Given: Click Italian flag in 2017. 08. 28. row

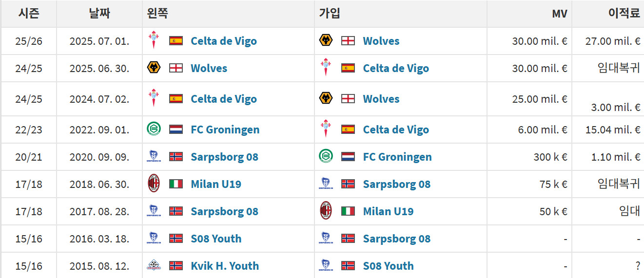Looking at the screenshot, I should (x=348, y=211).
